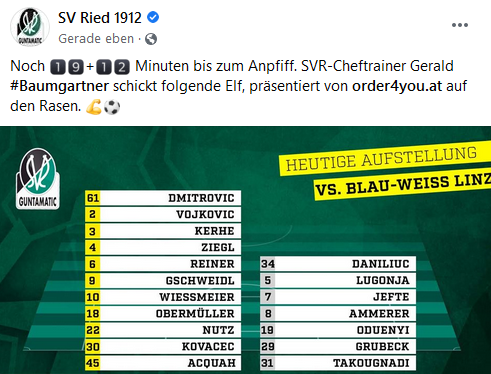The height and width of the screenshot is (374, 491).
Task: Click the keycap digit 1 9 emoji
Action: (x=67, y=66)
